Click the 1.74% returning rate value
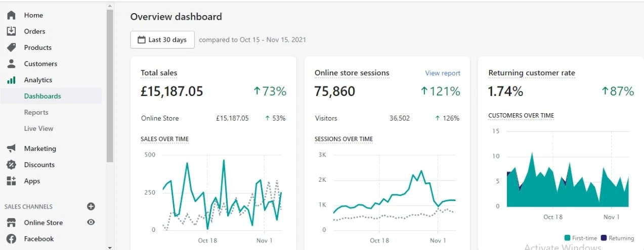 (506, 91)
